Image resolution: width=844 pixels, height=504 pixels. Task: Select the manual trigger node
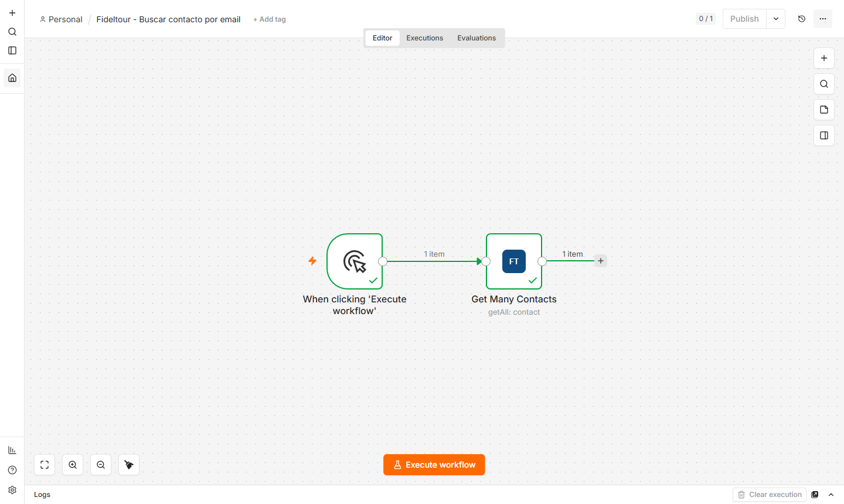tap(355, 261)
